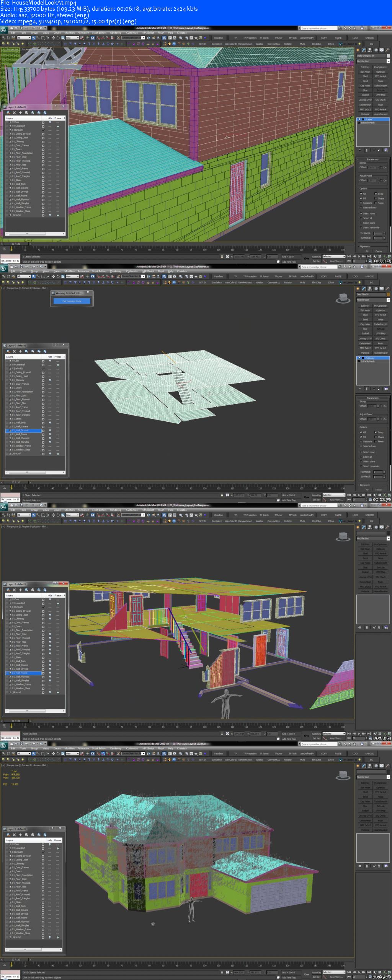392x980 pixels.
Task: Click Set Keys key icon, second frame
Action: pos(306,497)
